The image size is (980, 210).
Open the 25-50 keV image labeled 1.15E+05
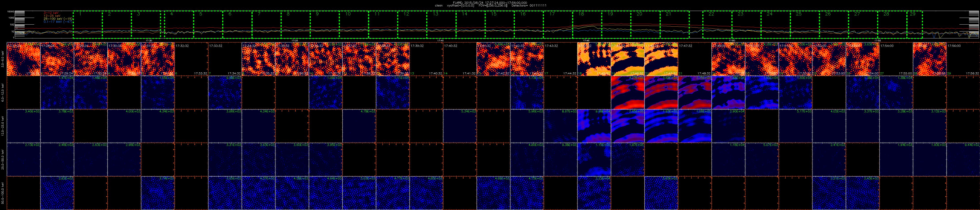pos(594,159)
